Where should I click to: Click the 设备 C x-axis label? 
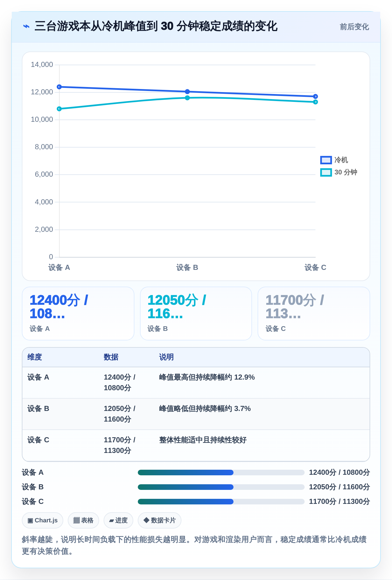[x=315, y=268]
